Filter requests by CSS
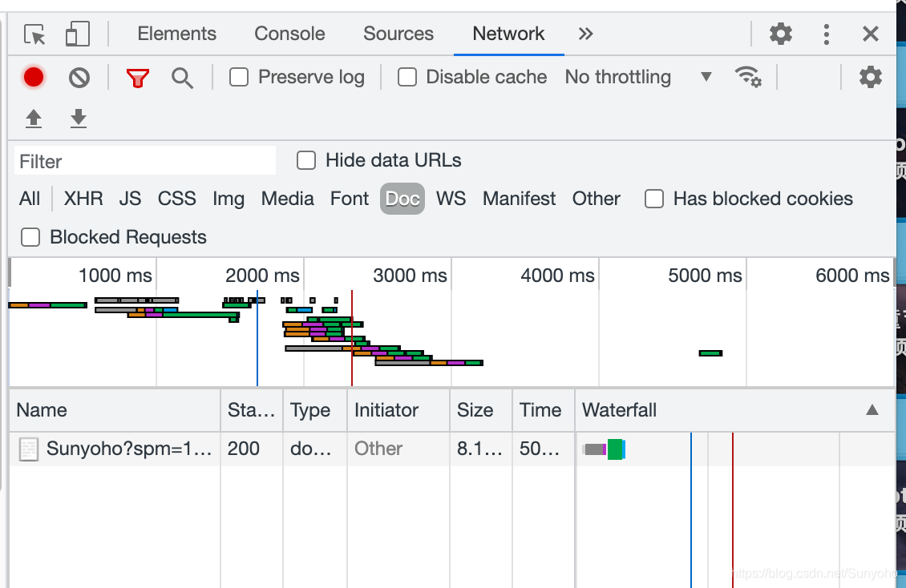Image resolution: width=906 pixels, height=588 pixels. [x=177, y=199]
